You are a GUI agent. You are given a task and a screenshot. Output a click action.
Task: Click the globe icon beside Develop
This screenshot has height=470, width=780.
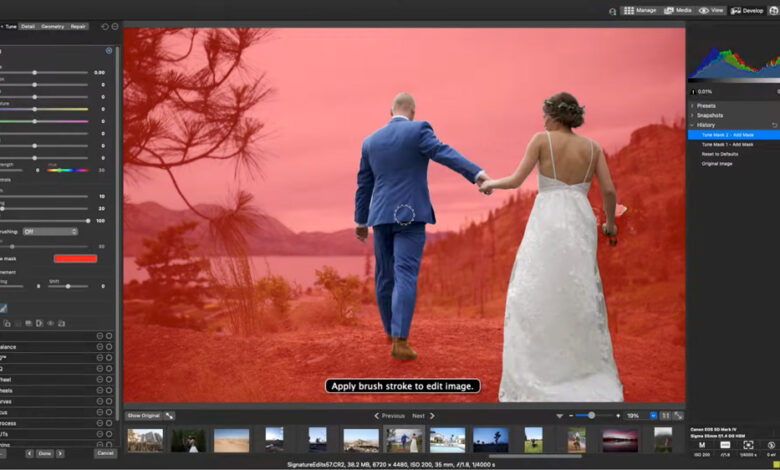click(x=774, y=10)
